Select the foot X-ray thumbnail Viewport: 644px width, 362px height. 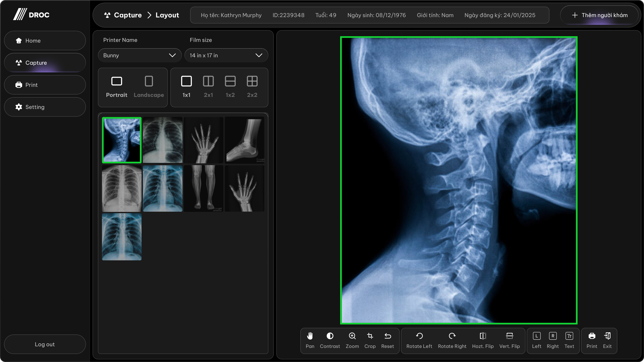click(245, 140)
